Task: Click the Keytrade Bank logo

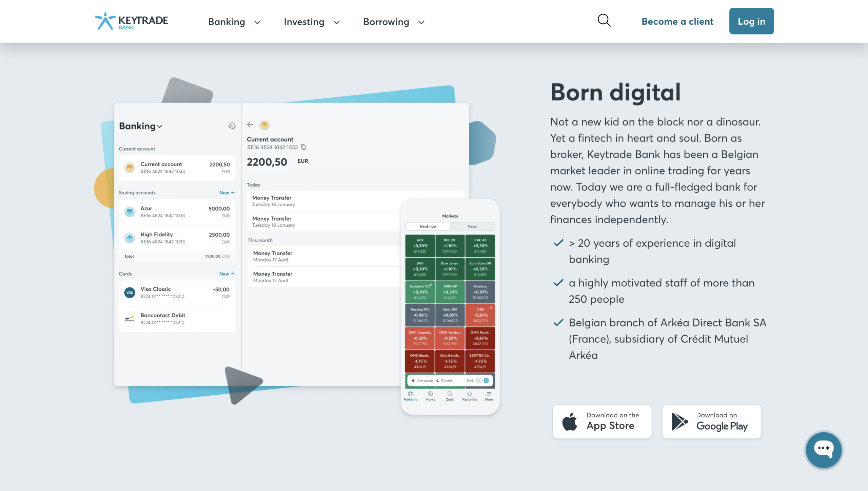Action: pos(131,21)
